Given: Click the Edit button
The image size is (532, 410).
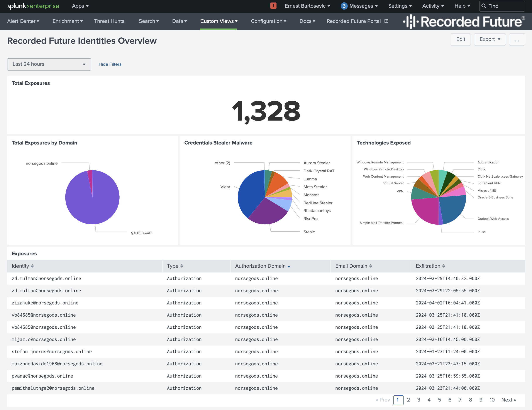Looking at the screenshot, I should (x=460, y=39).
